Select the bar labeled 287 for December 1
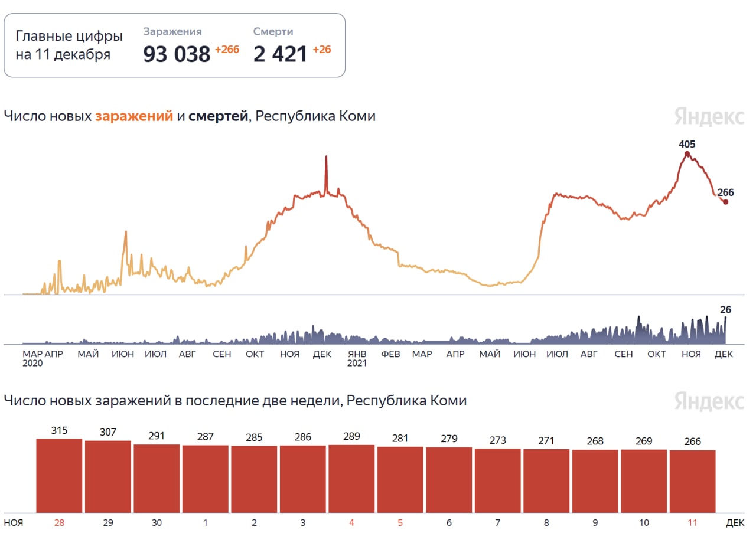Image resolution: width=756 pixels, height=543 pixels. [206, 479]
